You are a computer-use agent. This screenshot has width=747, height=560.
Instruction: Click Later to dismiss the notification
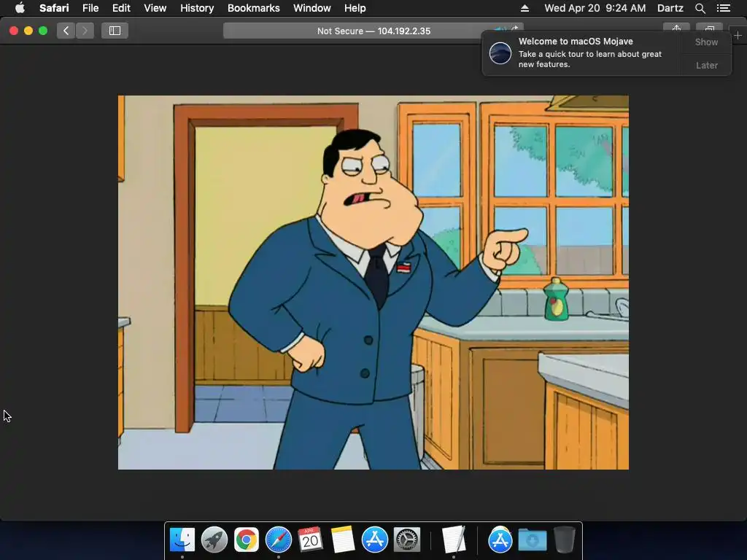pyautogui.click(x=706, y=65)
